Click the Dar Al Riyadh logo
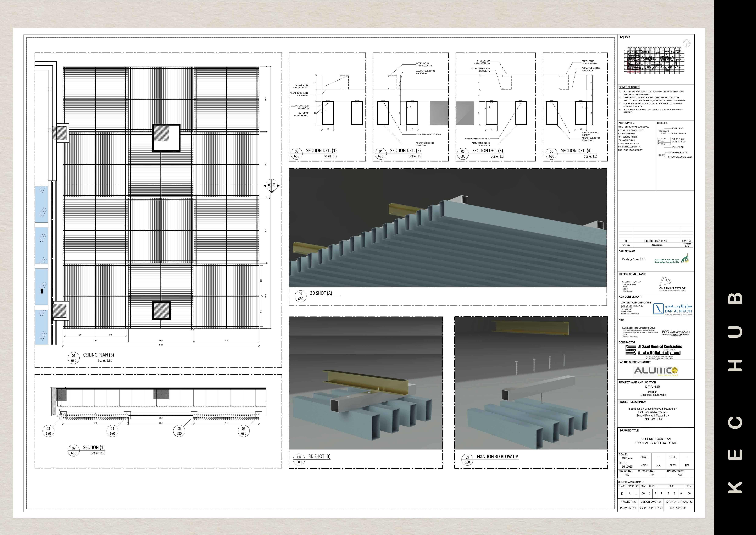Viewport: 756px width, 535px height. pyautogui.click(x=673, y=309)
